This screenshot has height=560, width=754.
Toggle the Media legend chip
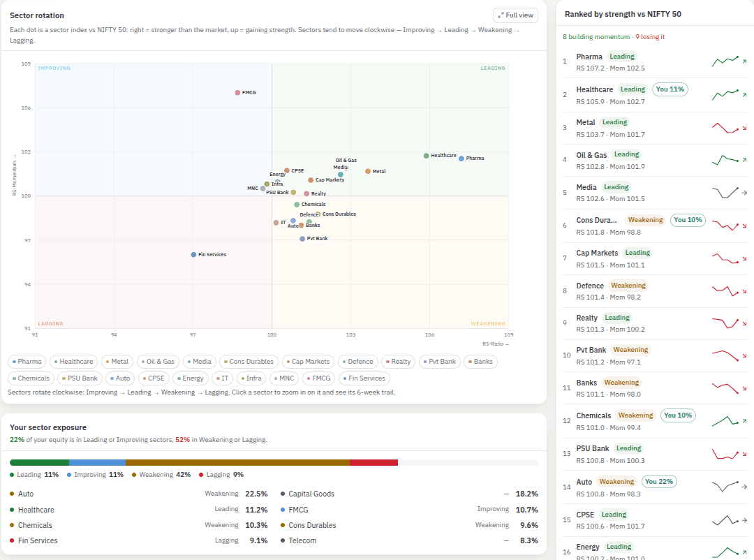tap(200, 362)
